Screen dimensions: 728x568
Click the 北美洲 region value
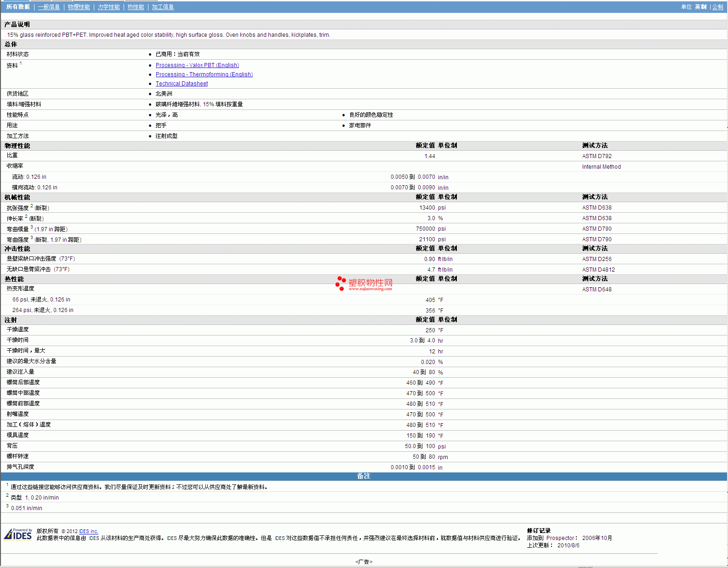pyautogui.click(x=164, y=94)
